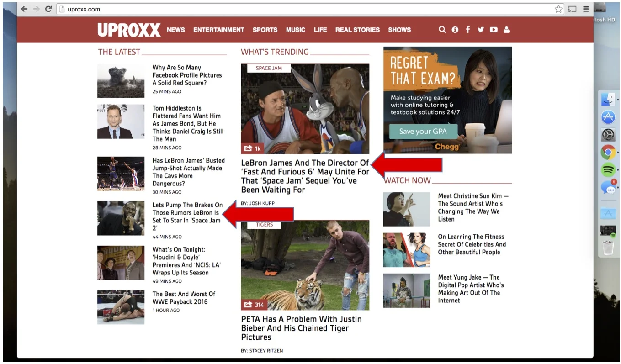
Task: Open Yung Jake digital pop artist link
Action: (471, 289)
